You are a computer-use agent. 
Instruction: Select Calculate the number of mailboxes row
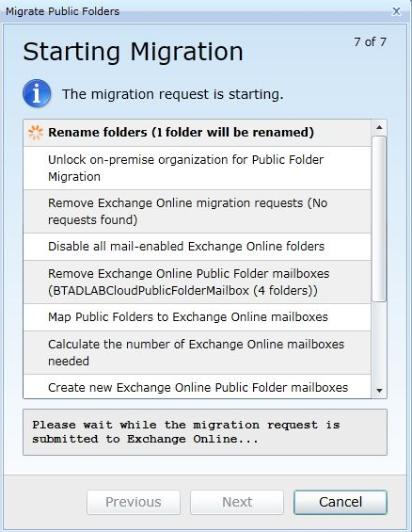point(198,352)
